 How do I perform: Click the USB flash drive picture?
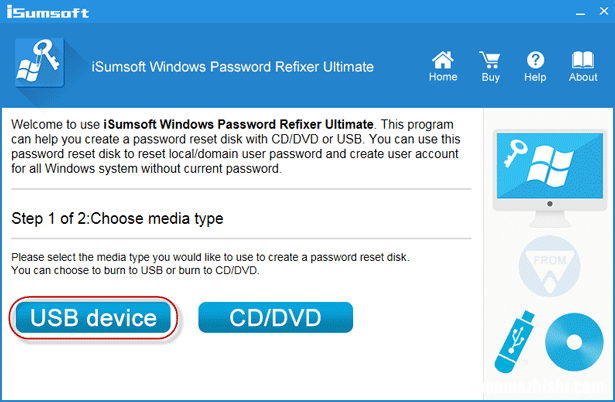pyautogui.click(x=514, y=346)
